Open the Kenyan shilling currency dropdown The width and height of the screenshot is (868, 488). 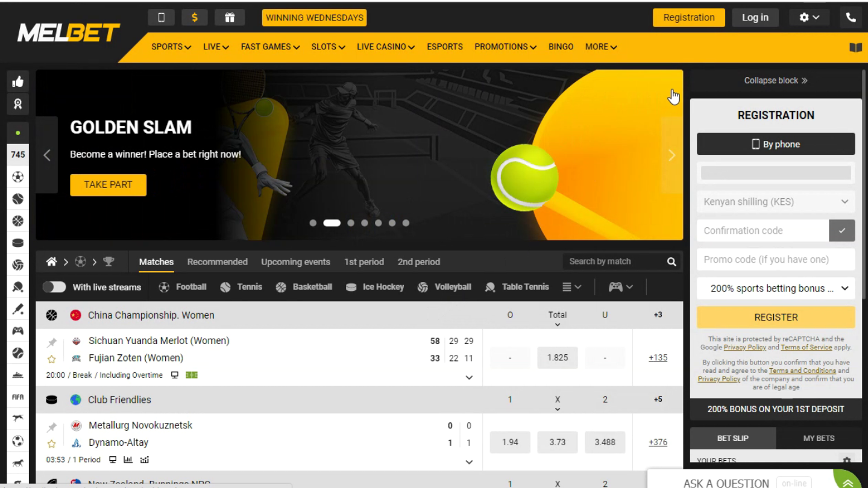(776, 202)
